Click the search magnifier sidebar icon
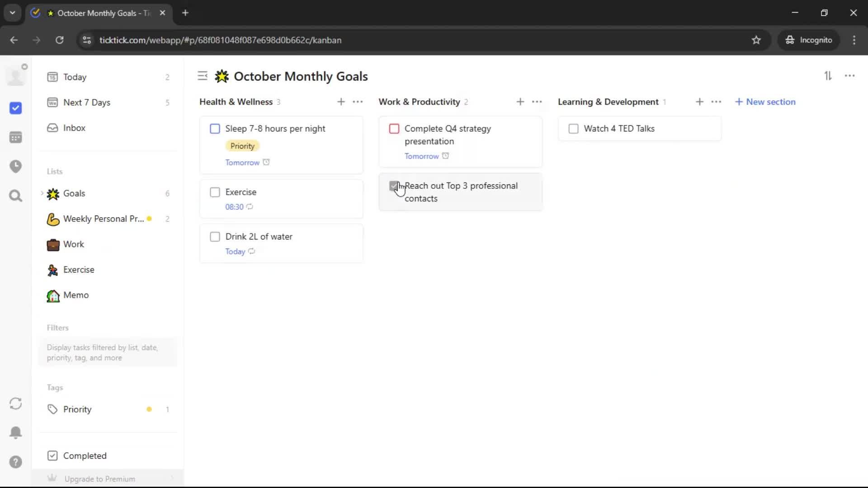Viewport: 868px width, 488px height. tap(15, 196)
